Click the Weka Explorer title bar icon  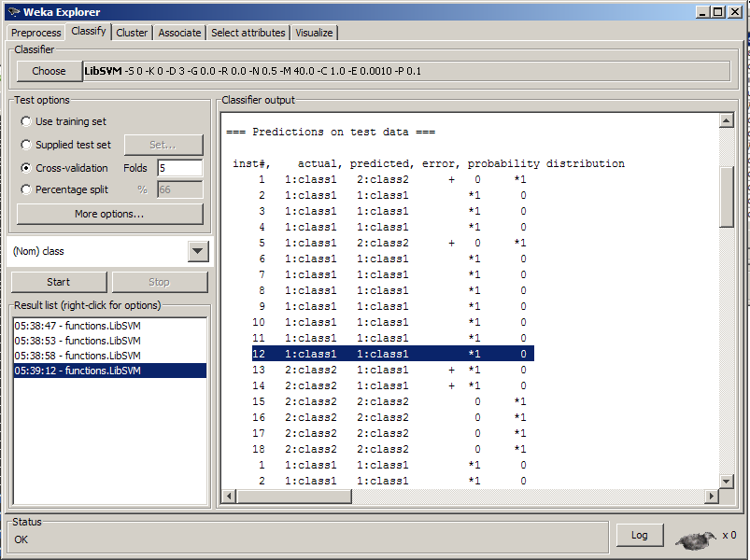[x=14, y=12]
